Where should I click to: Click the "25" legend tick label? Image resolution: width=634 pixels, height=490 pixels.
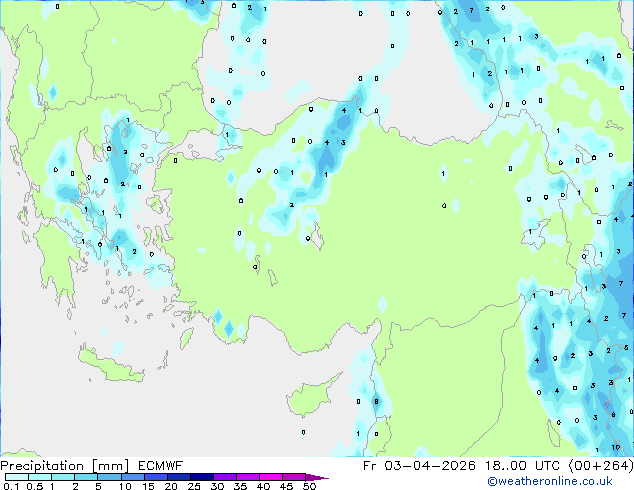194,486
